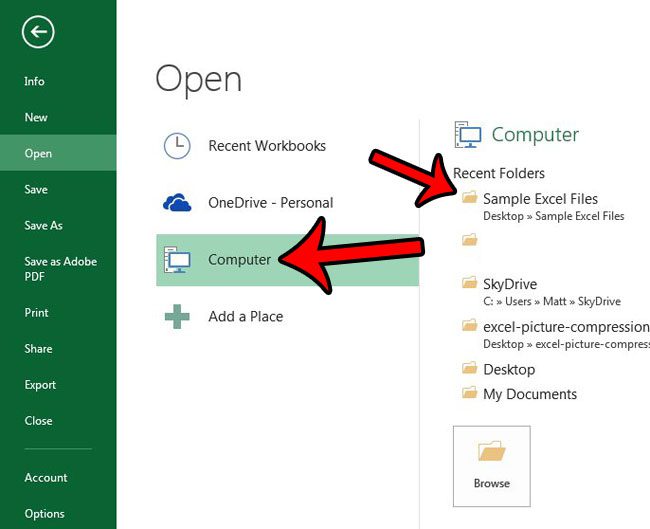Click the back arrow circle icon
This screenshot has height=529, width=650.
[38, 33]
